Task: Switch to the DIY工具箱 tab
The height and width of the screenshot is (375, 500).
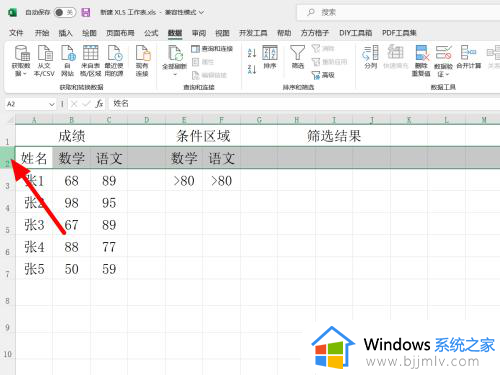Action: click(x=356, y=33)
